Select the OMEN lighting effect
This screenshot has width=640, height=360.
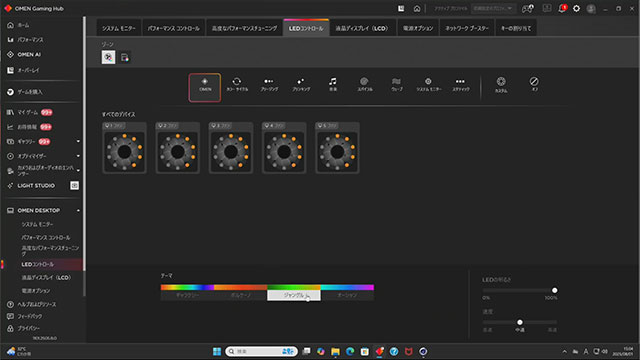[204, 87]
